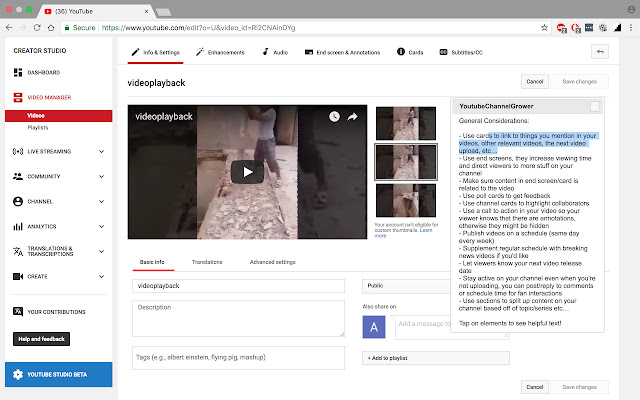This screenshot has height=400, width=640.
Task: Open the Advanced settings sub-tab
Action: (x=272, y=262)
